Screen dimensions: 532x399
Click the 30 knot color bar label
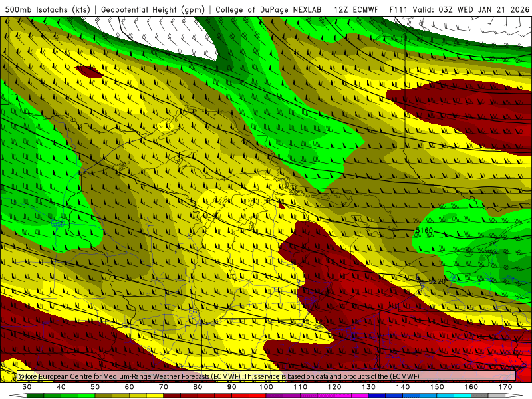click(x=27, y=387)
